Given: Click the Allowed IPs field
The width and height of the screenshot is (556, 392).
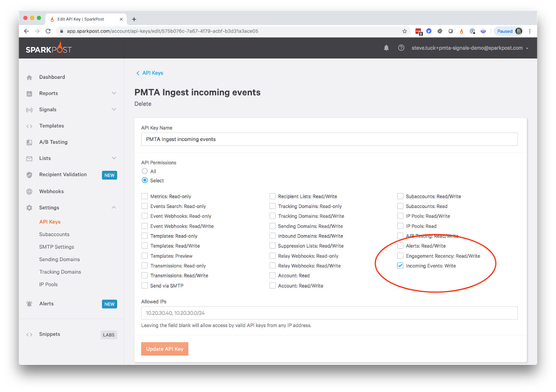Looking at the screenshot, I should (x=329, y=313).
